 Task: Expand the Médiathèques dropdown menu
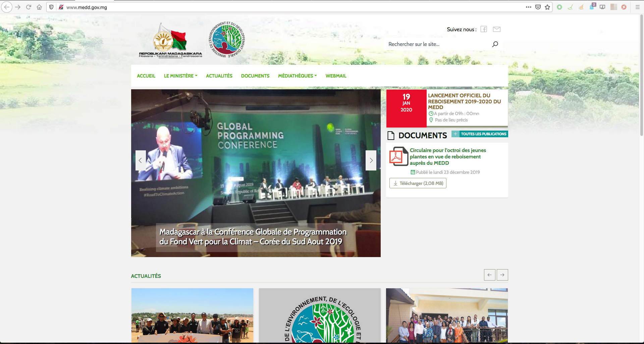(x=297, y=76)
